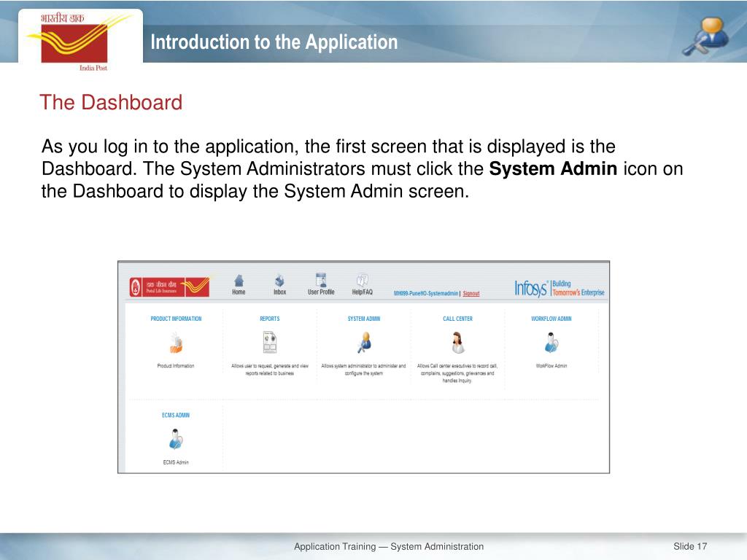747x560 pixels.
Task: Click 'Application Training — System Administration' footer
Action: (389, 547)
